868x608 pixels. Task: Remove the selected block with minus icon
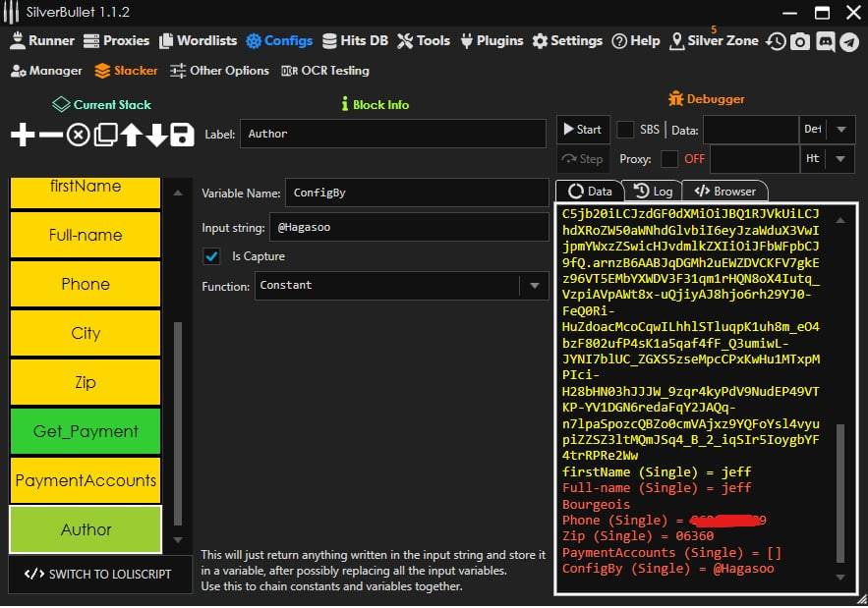tap(50, 136)
